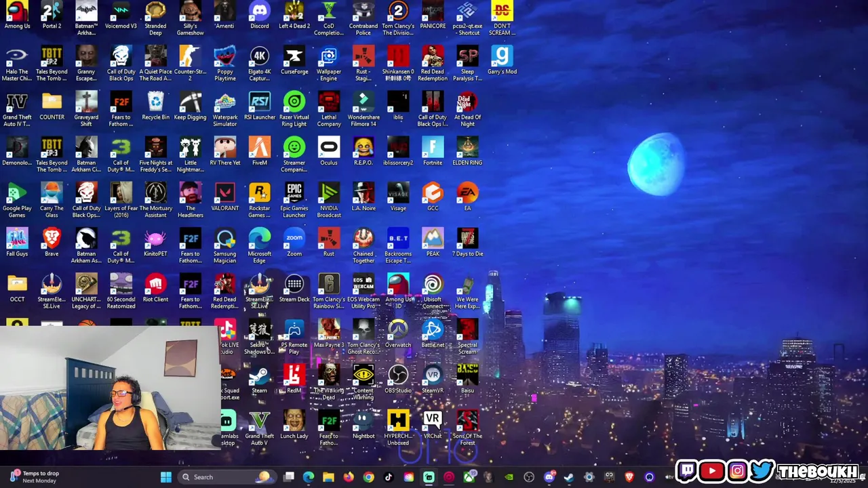The height and width of the screenshot is (488, 868).
Task: Select the NVIDIA Broadcast desktop icon
Action: click(x=329, y=199)
